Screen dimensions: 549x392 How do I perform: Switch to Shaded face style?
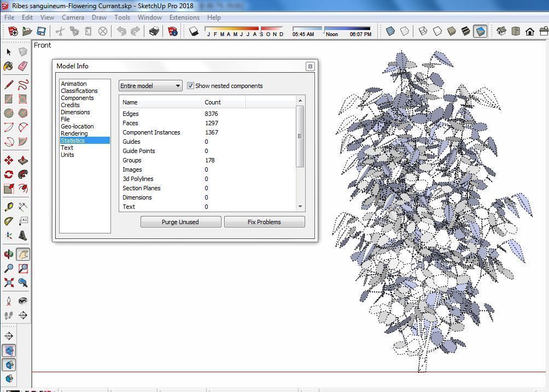[x=452, y=32]
